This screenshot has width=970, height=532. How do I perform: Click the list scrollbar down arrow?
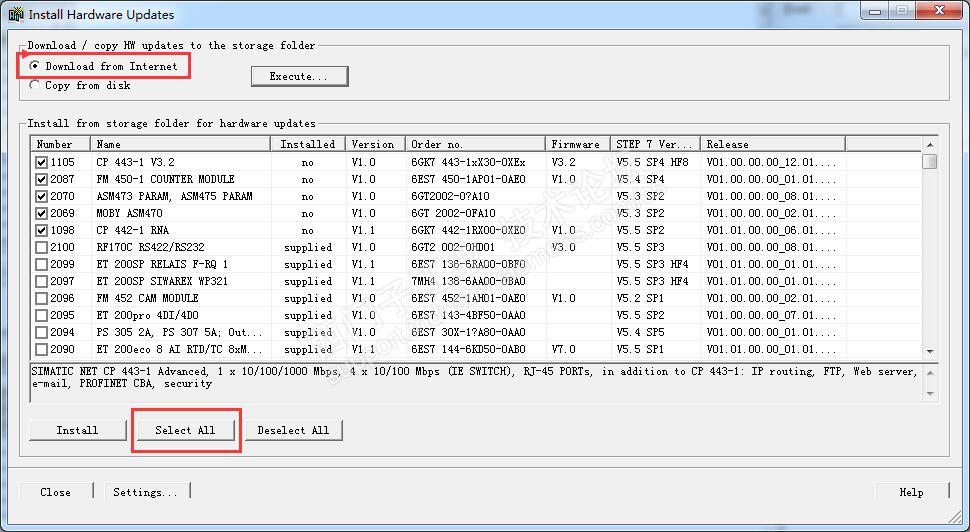point(930,351)
